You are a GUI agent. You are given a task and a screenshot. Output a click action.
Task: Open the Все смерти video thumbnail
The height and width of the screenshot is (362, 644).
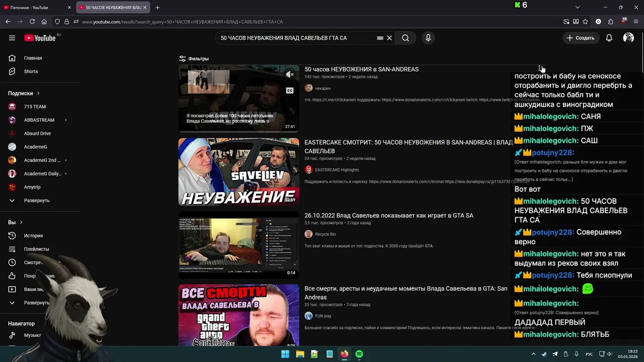[238, 315]
